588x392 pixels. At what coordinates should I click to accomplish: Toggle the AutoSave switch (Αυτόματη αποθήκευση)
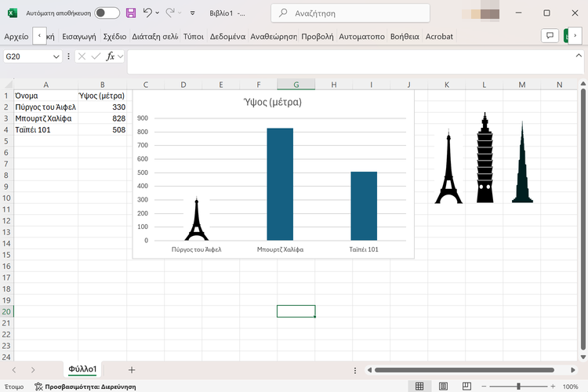pyautogui.click(x=107, y=13)
